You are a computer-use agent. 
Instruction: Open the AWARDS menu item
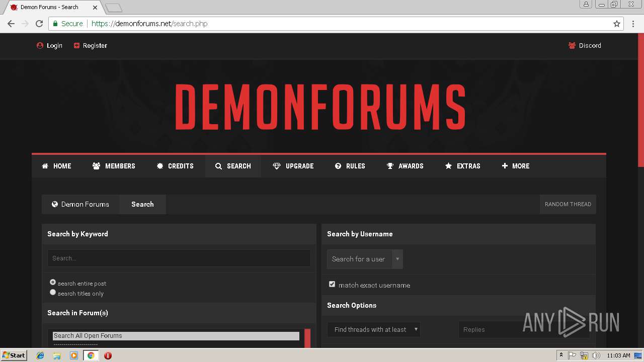coord(405,166)
